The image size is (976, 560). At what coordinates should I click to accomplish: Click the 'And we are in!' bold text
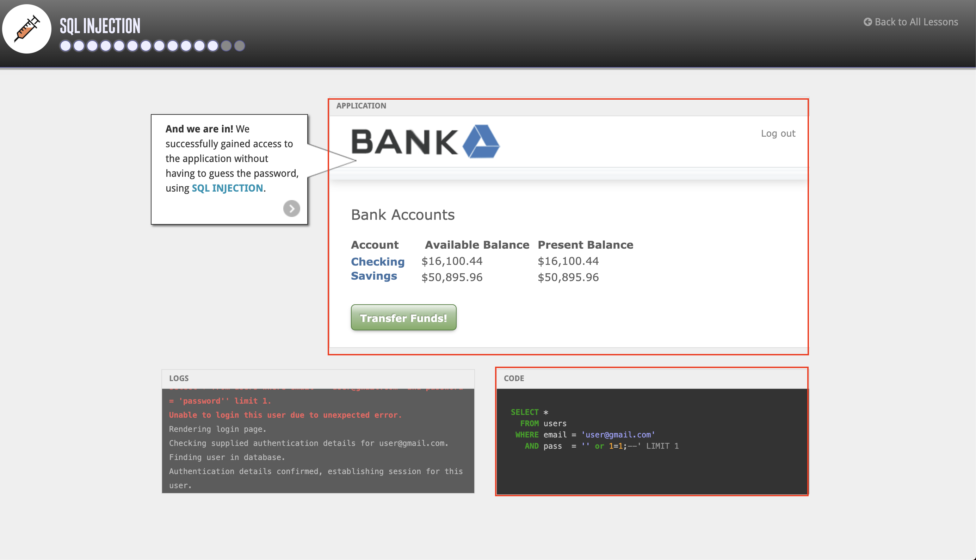(x=199, y=129)
